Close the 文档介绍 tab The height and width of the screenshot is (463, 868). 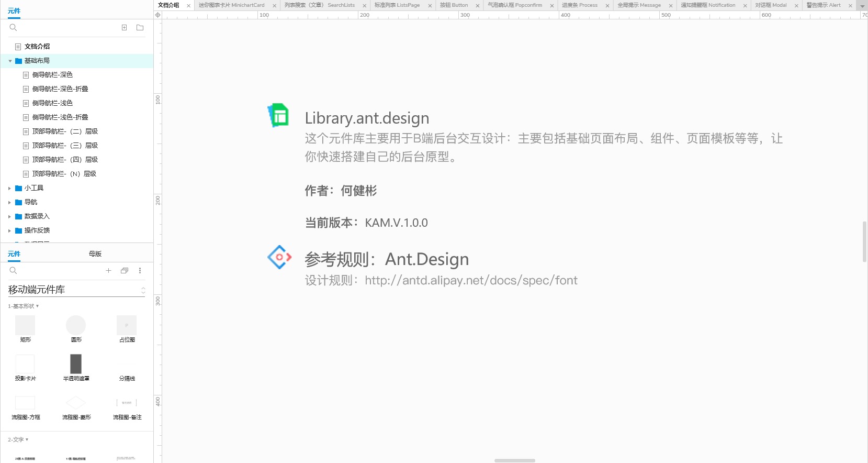(188, 6)
